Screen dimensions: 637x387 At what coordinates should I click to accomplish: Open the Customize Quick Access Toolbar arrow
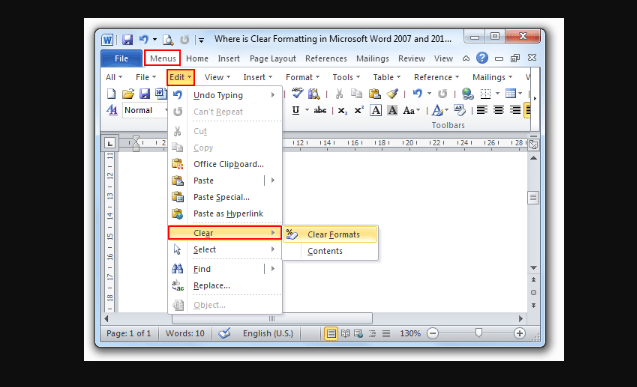(x=201, y=40)
